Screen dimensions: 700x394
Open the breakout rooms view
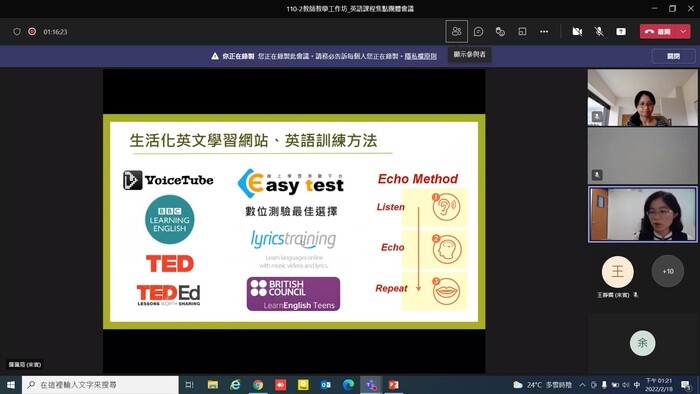coord(522,32)
